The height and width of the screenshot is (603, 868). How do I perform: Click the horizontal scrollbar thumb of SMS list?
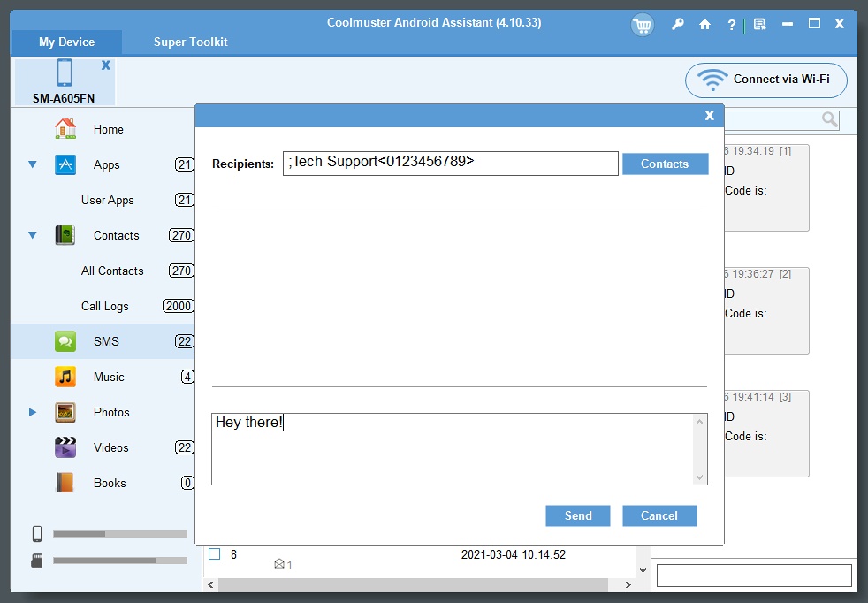[x=413, y=584]
